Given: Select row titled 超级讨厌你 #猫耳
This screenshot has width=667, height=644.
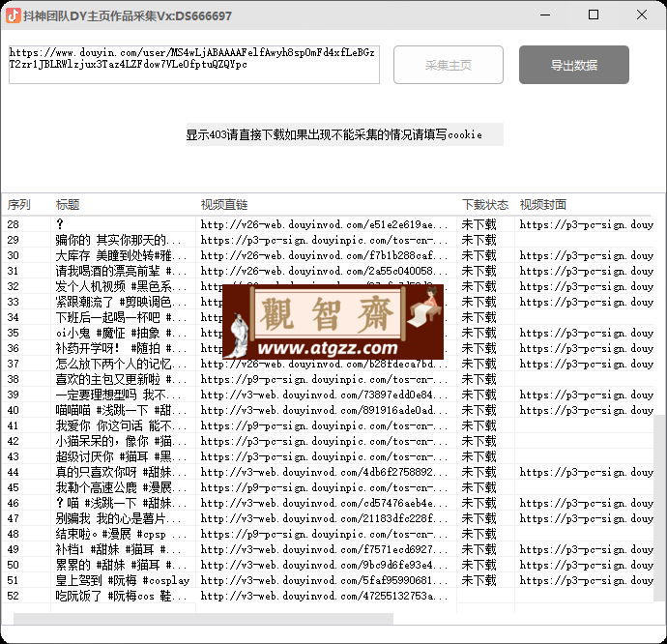Looking at the screenshot, I should (x=328, y=456).
